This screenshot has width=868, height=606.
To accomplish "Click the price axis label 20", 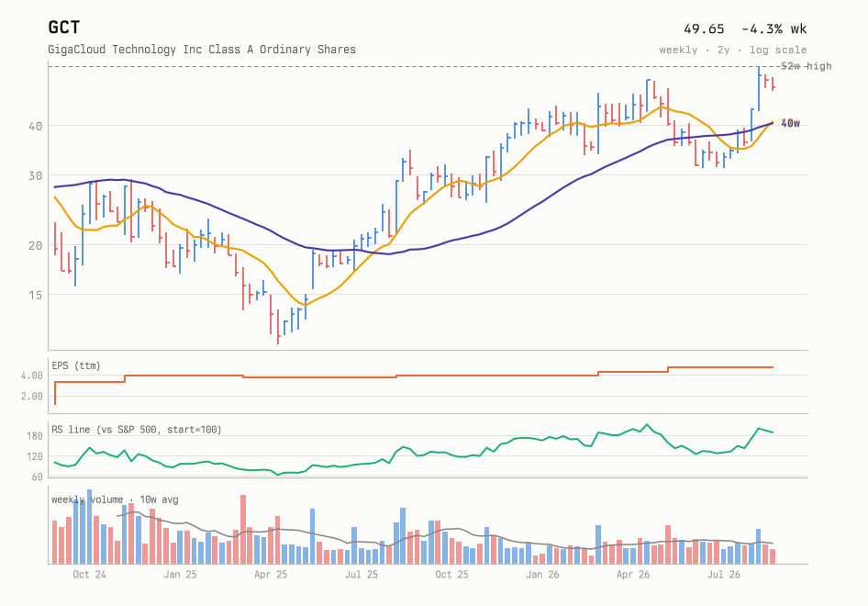I will 36,245.
